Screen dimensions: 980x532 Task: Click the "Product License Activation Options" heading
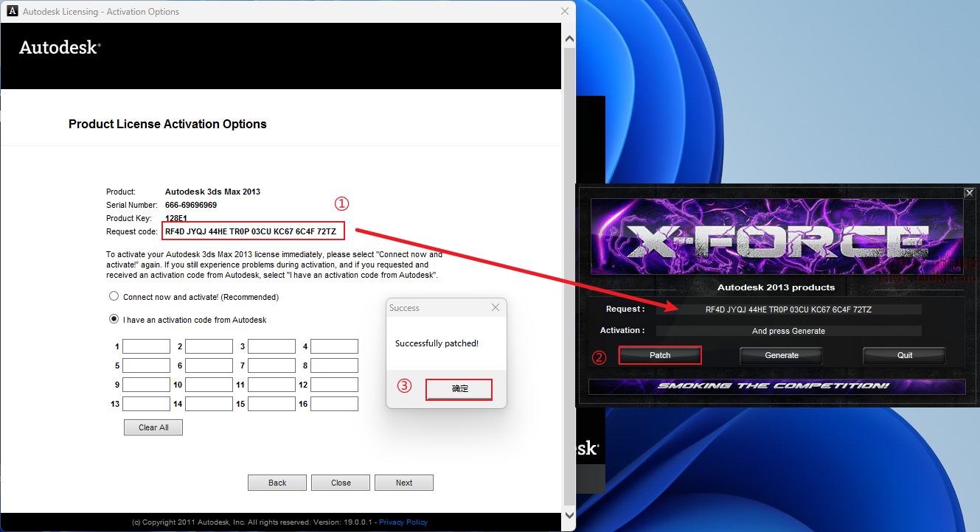click(167, 124)
